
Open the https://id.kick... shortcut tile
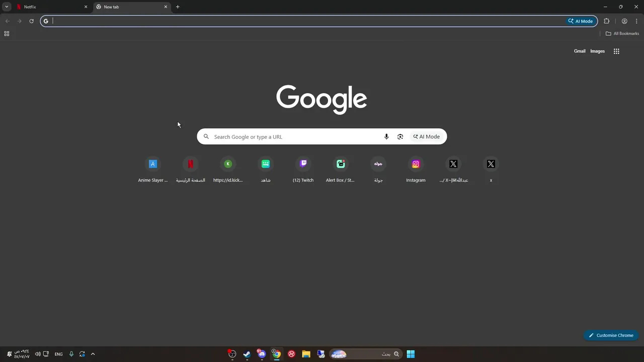(228, 170)
